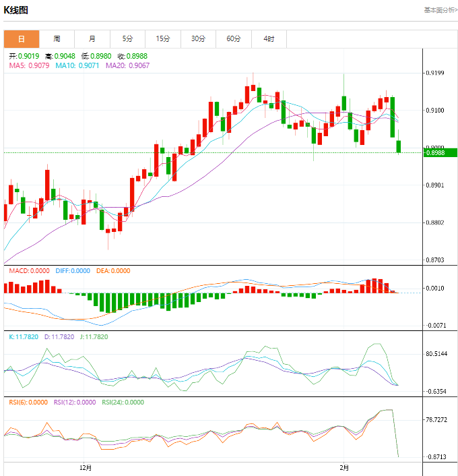Open the 30分 interval tab
Image resolution: width=458 pixels, height=476 pixels.
click(x=198, y=39)
